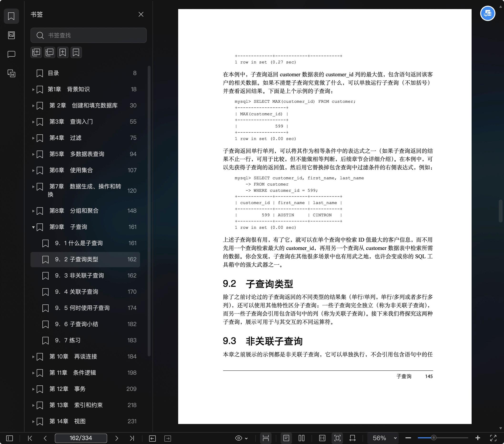Click bookmark icon beside 第3章 查询入门
Screen dimensions: 504x444
[40, 122]
